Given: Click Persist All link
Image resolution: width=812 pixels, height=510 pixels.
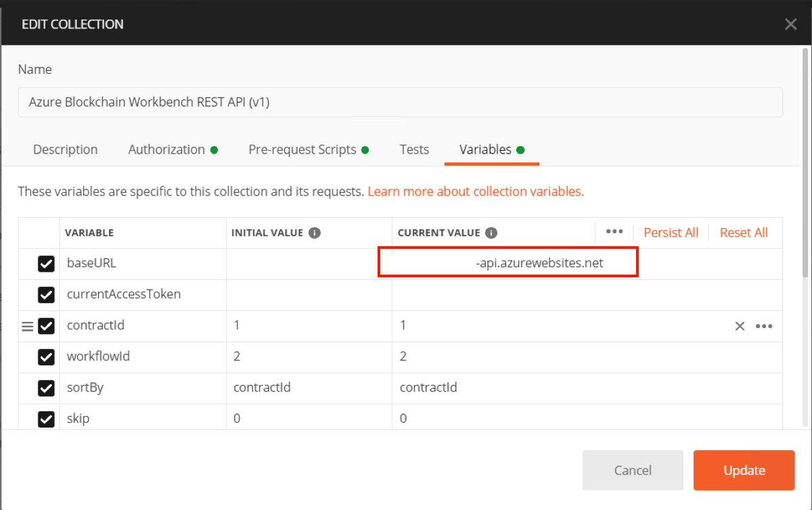Looking at the screenshot, I should [x=671, y=233].
